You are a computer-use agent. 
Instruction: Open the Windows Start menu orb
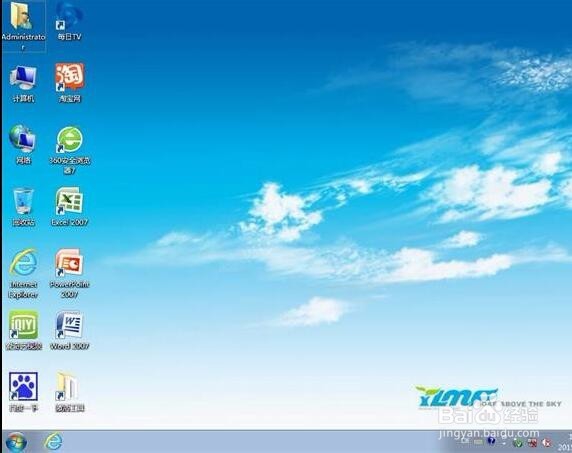[16, 442]
